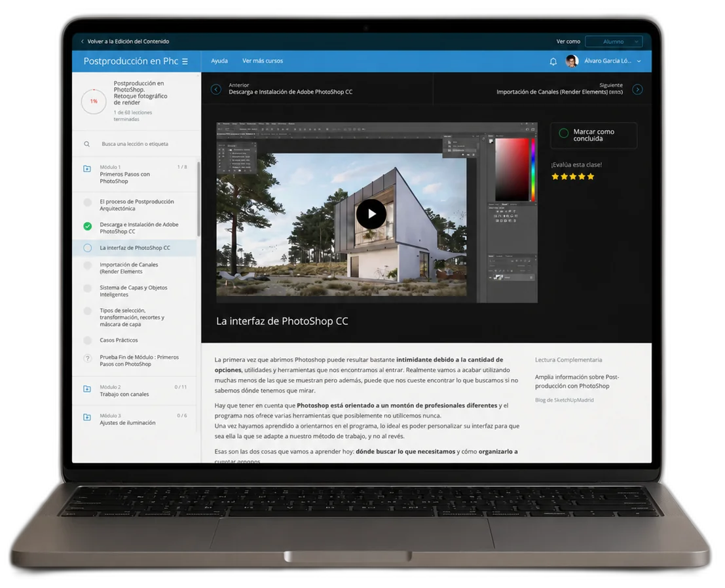The width and height of the screenshot is (725, 588).
Task: Rate the class with the first star
Action: (x=555, y=177)
